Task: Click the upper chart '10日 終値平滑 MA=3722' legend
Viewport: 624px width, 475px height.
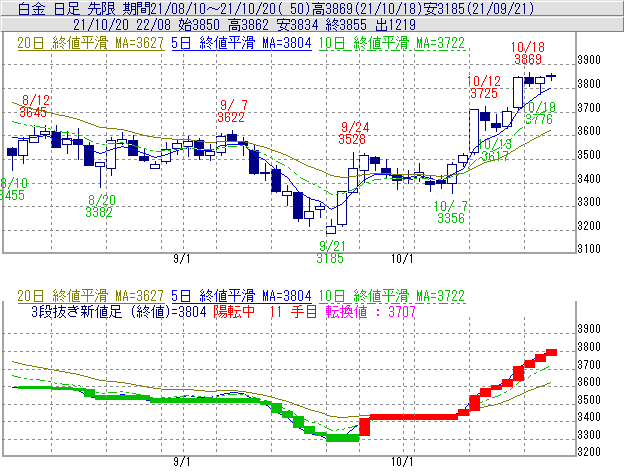Action: [x=392, y=43]
